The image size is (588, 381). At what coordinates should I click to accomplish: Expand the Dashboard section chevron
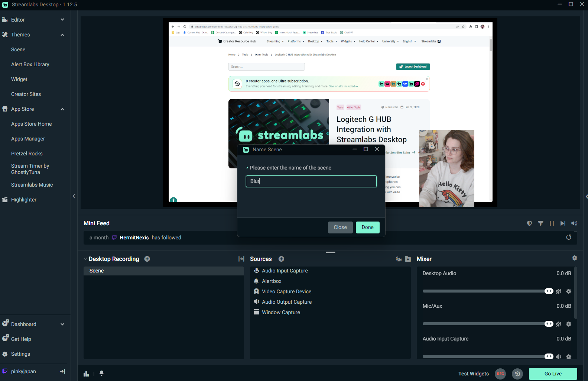(62, 324)
